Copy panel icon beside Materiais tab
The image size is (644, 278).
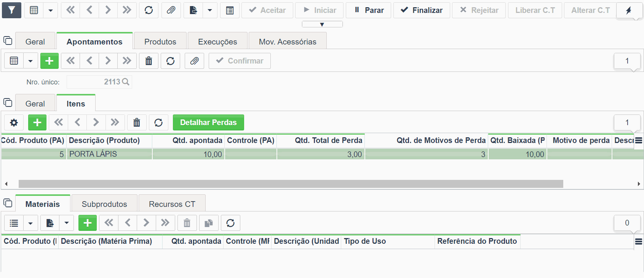8,203
